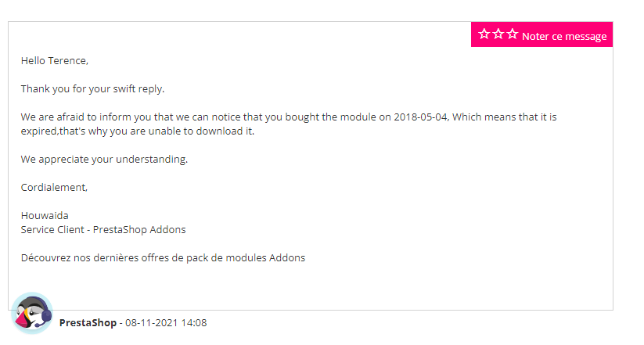
Task: Click the third rating star
Action: pos(513,34)
